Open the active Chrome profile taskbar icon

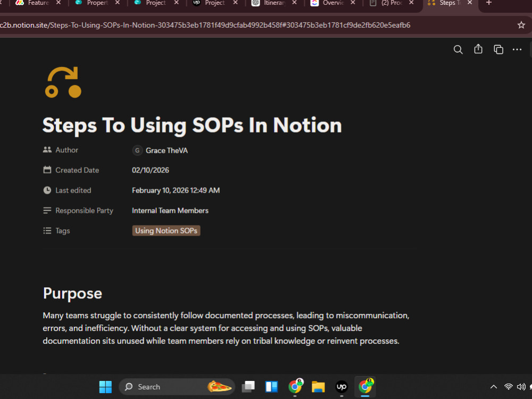(x=365, y=386)
